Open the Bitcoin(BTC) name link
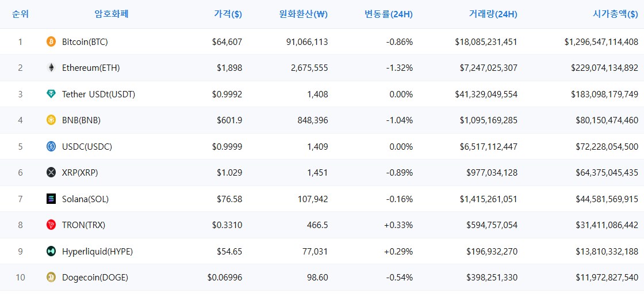Screen dimensions: 644x296 click(85, 41)
